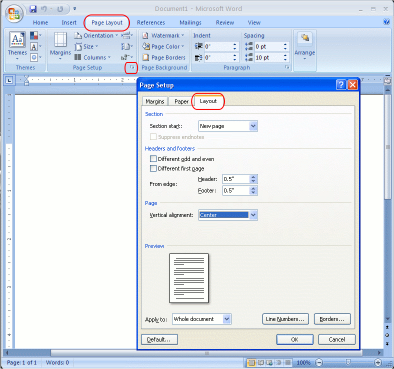
Task: Open the Watermark gallery
Action: [163, 35]
